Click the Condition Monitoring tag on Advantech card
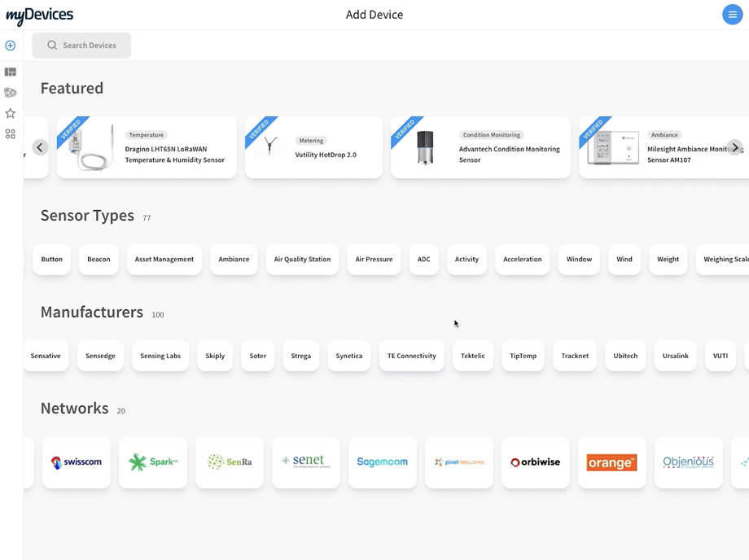This screenshot has height=560, width=749. point(492,134)
